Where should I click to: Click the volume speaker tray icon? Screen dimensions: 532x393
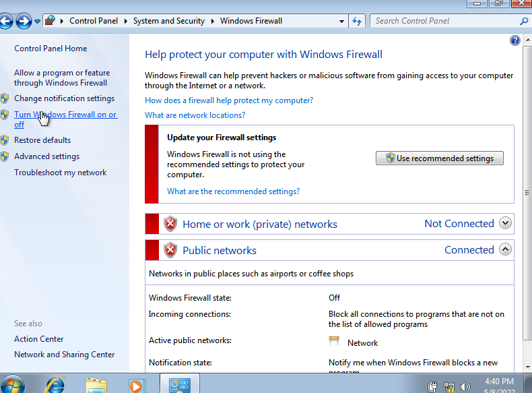click(465, 387)
